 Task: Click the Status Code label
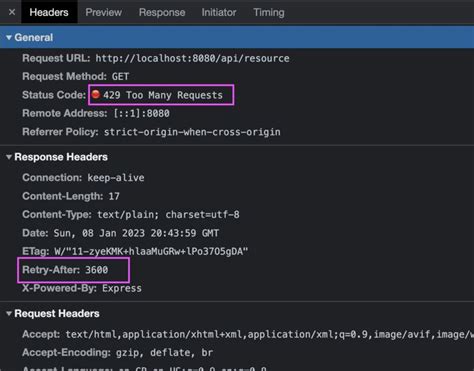(54, 95)
